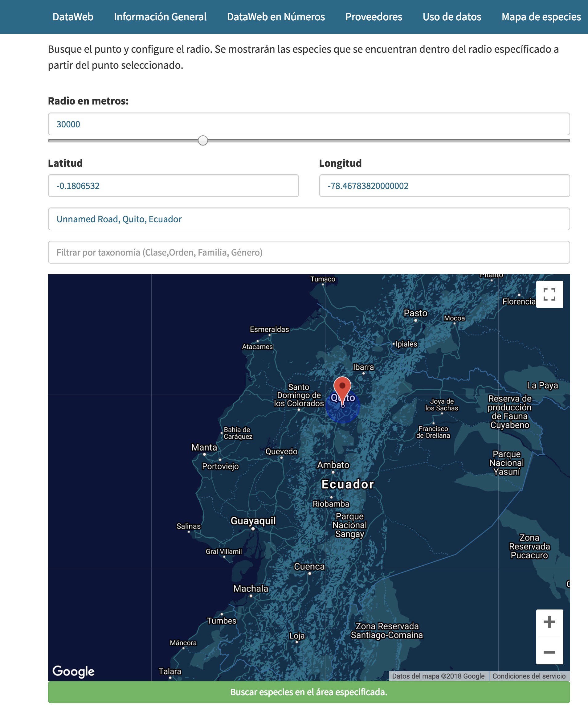
Task: Click the radius slider handle
Action: pyautogui.click(x=203, y=140)
